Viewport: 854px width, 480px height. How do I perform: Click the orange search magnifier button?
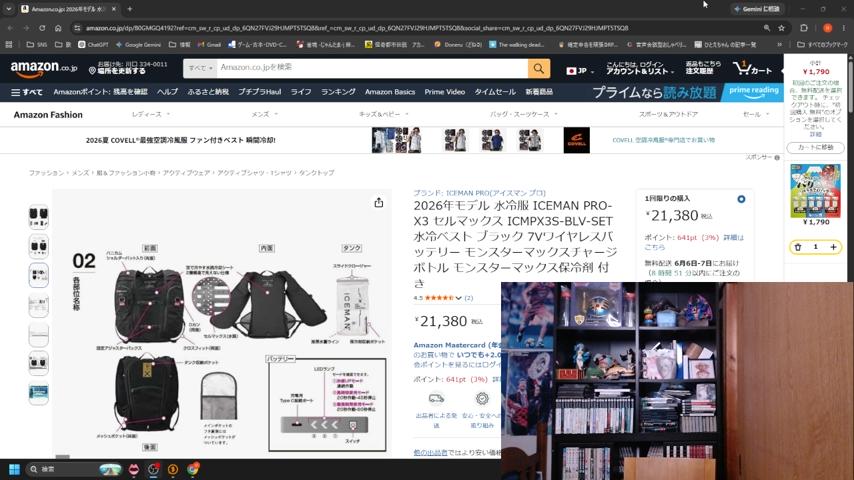[x=539, y=69]
